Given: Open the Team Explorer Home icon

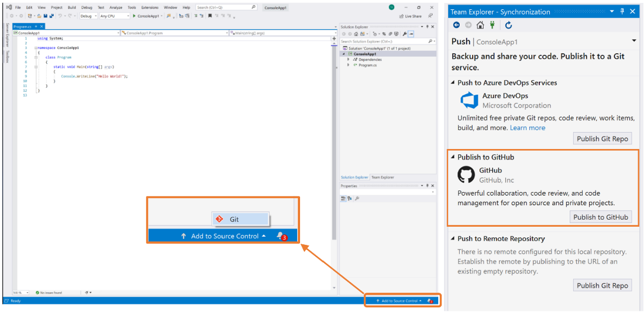Looking at the screenshot, I should (480, 26).
